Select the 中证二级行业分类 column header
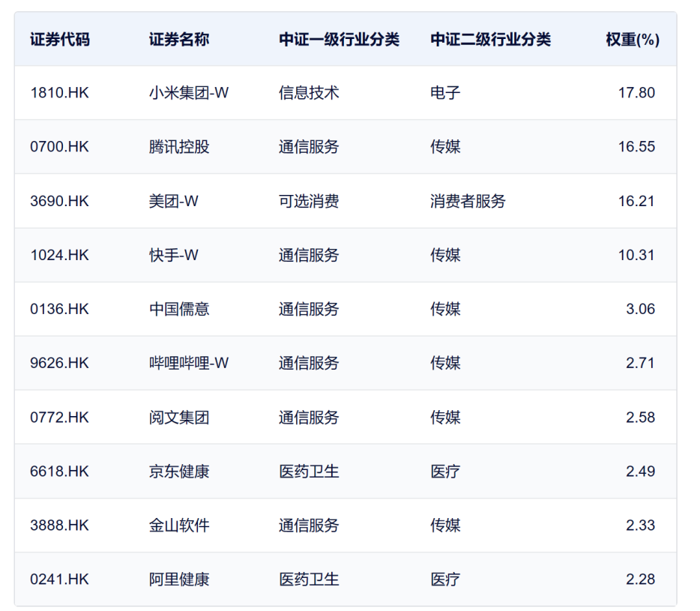The image size is (700, 611). tap(490, 40)
